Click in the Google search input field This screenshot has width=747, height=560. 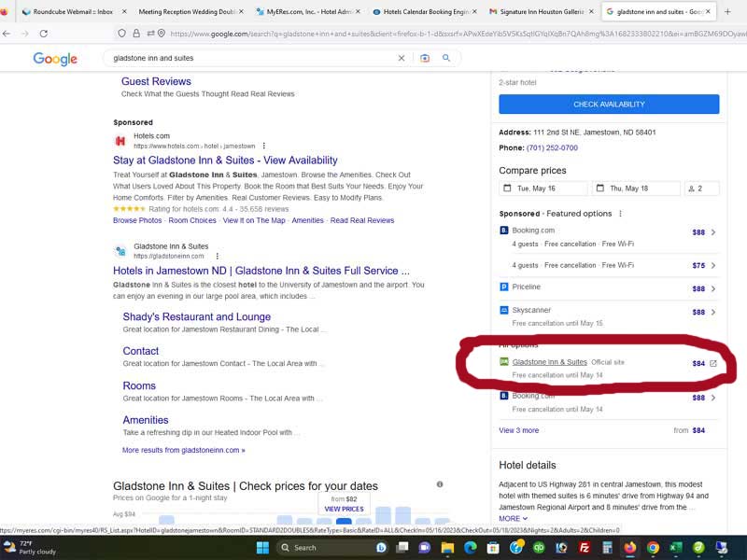coord(252,58)
